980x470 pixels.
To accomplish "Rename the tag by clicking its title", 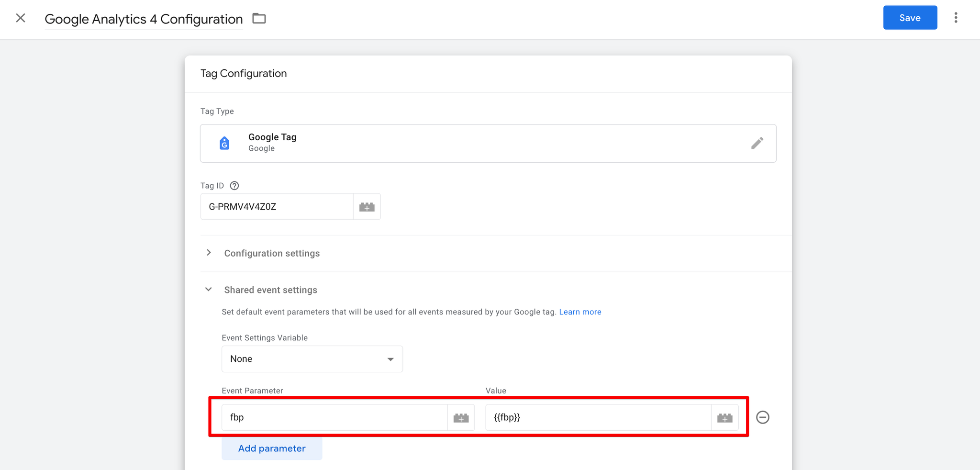I will pyautogui.click(x=144, y=19).
